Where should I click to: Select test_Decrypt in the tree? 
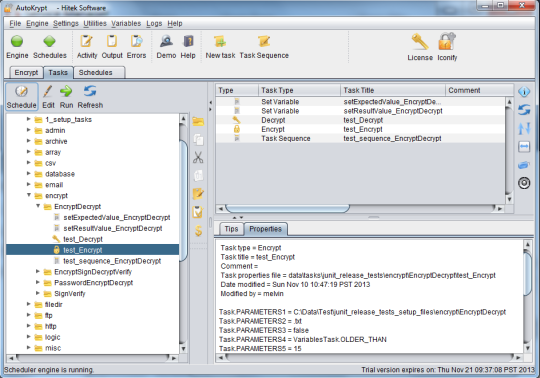coord(83,239)
